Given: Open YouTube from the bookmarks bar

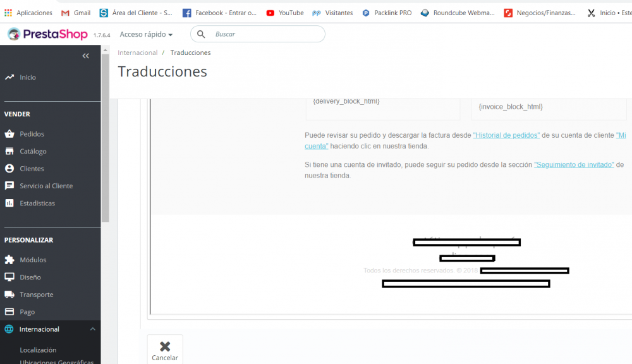Looking at the screenshot, I should point(284,12).
